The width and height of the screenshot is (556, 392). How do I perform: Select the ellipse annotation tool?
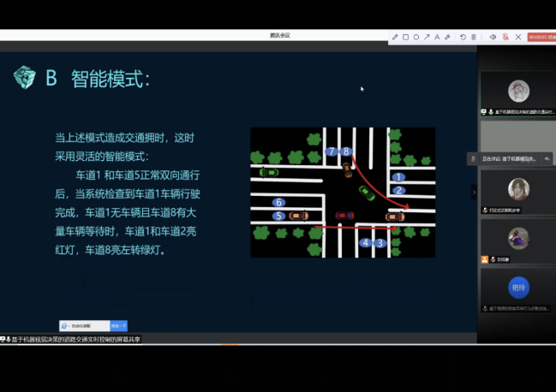point(416,37)
